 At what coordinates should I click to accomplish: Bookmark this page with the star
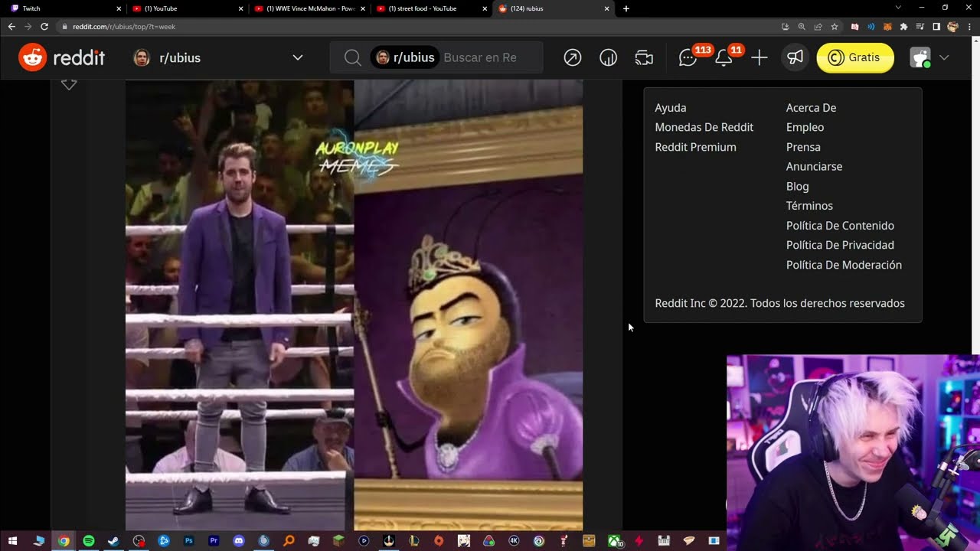(835, 26)
